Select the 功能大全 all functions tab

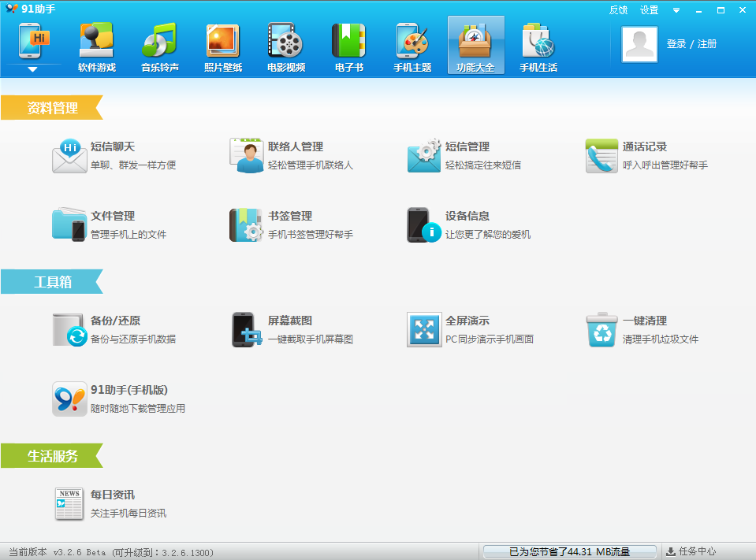pos(476,45)
